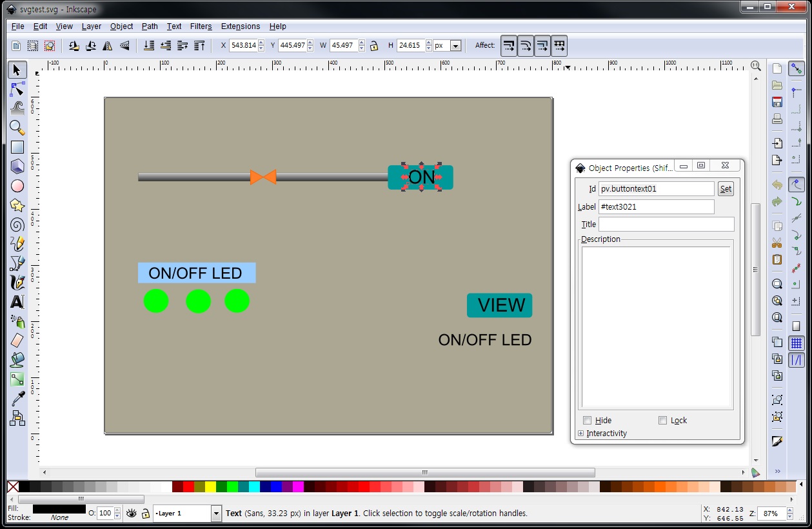
Task: Flip the selection horizontally from the toolbar
Action: point(107,45)
